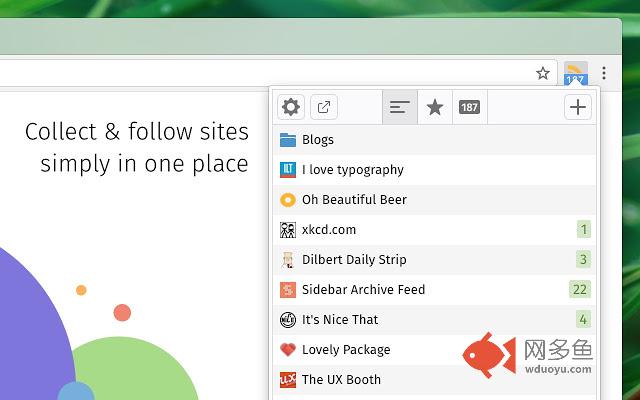Open It's Nice That feed

point(434,320)
